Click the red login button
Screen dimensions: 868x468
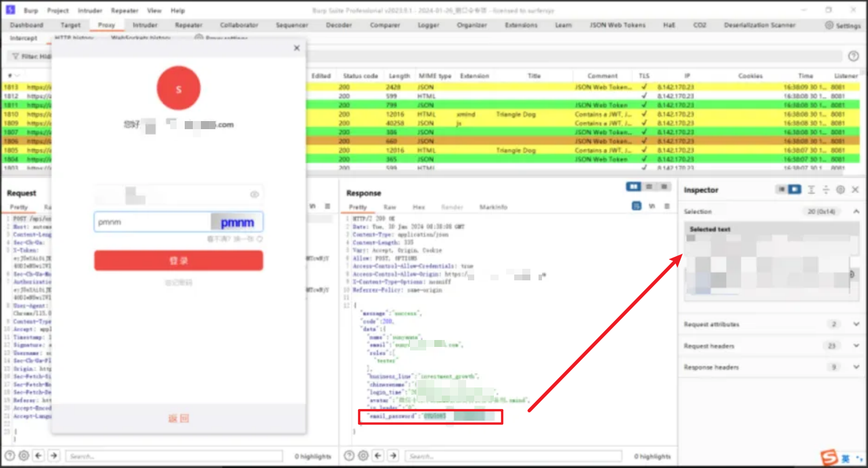[178, 261]
